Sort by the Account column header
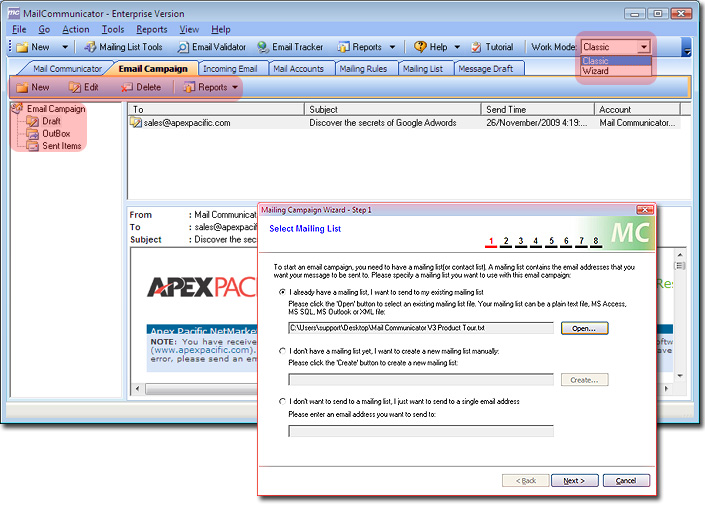The width and height of the screenshot is (705, 510). (x=637, y=109)
